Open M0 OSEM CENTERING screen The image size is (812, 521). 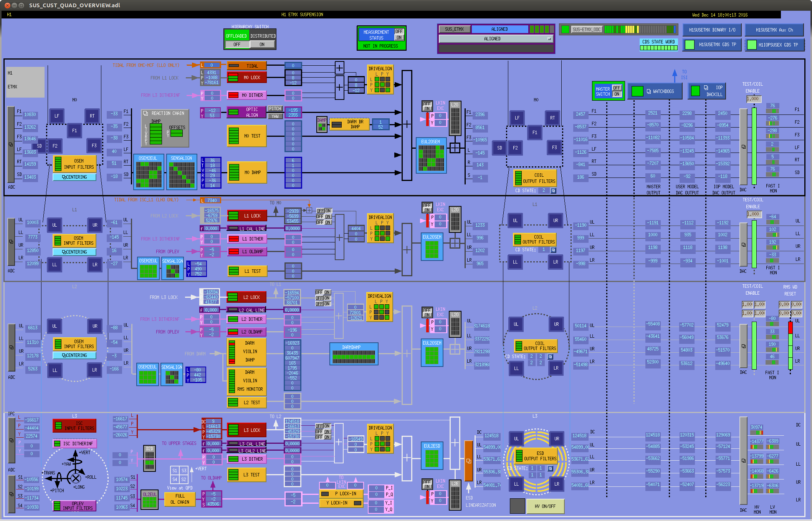[x=74, y=177]
